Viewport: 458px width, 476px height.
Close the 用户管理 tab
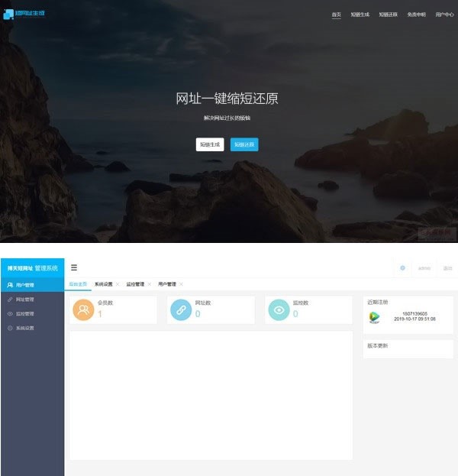181,284
